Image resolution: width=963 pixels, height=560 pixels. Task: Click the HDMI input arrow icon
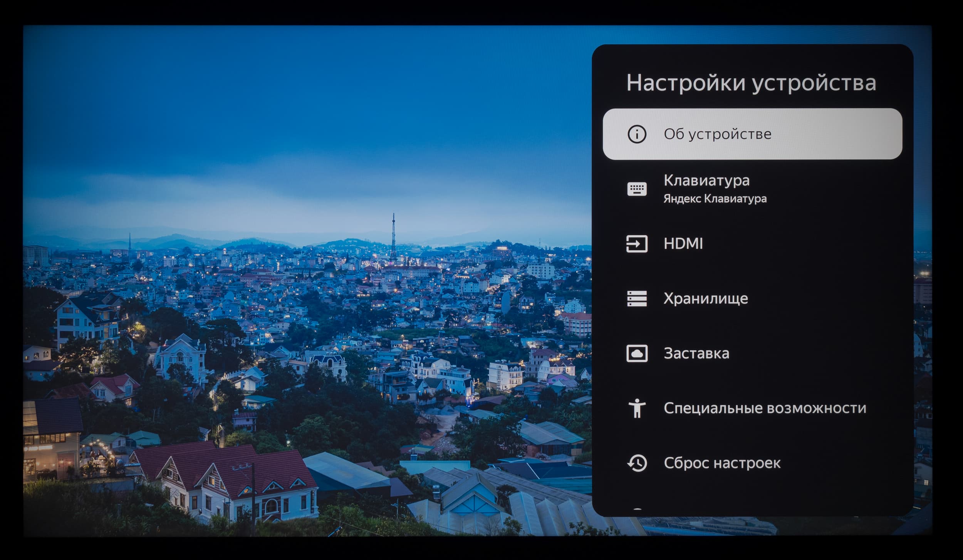click(637, 244)
